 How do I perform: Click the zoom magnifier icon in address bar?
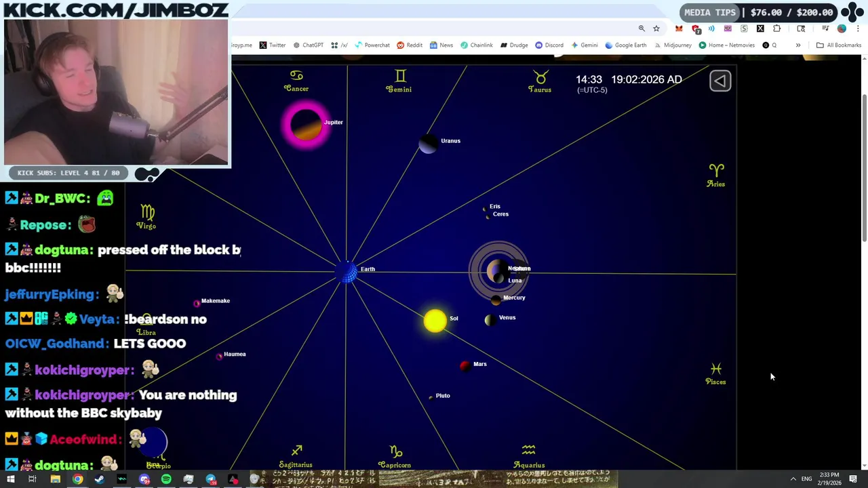click(642, 28)
